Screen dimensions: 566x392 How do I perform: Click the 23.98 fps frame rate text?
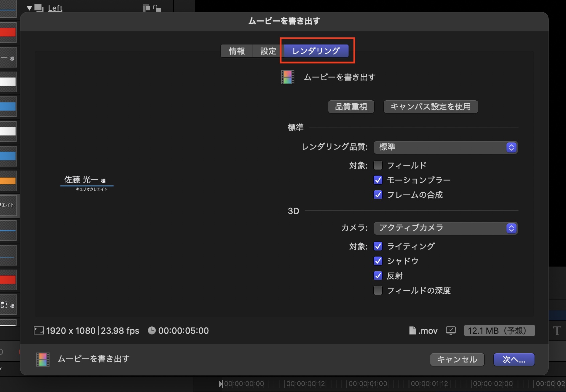tap(120, 331)
